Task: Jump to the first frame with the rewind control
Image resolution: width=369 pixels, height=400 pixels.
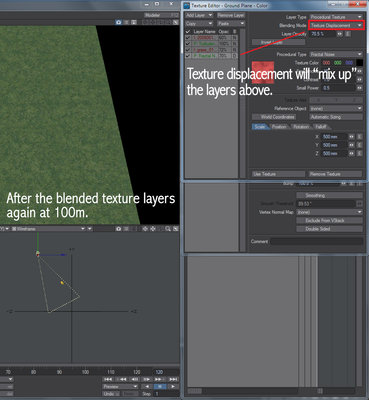Action: pyautogui.click(x=108, y=379)
